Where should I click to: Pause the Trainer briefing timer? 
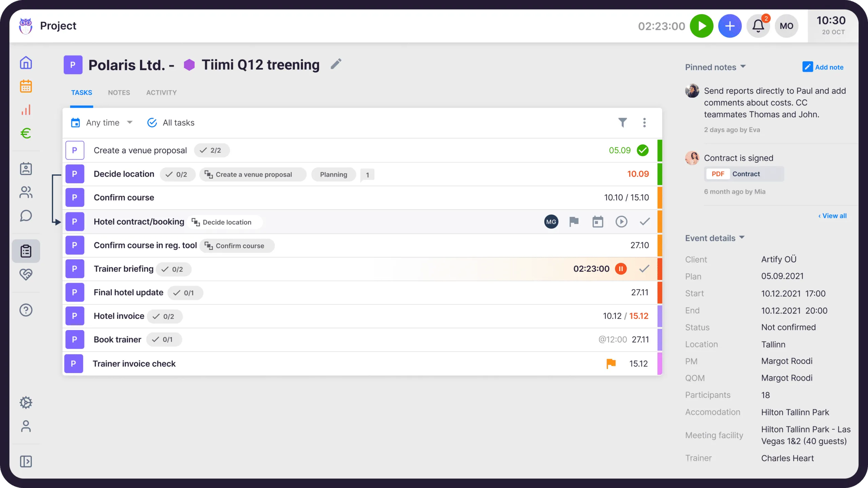coord(621,269)
